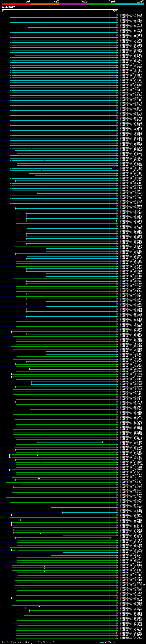146x644 pixels.
Task: Open hit UniRef100_A2IB51
Action: click(131, 22)
